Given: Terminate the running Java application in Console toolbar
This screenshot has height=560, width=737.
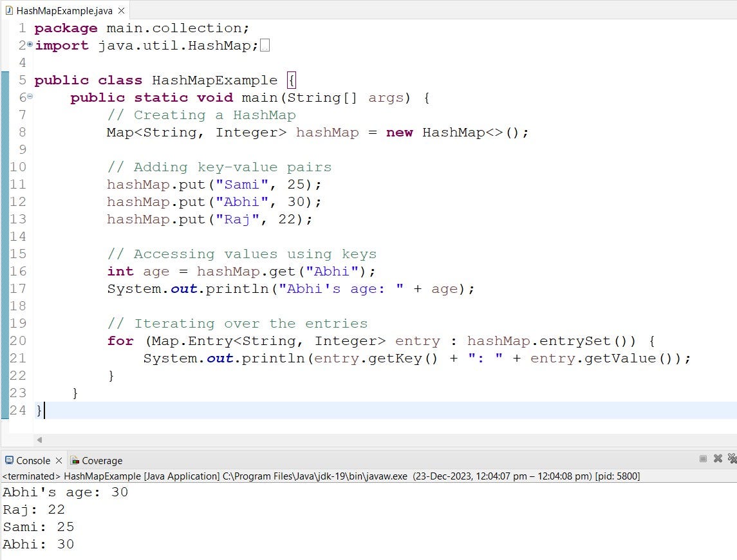Looking at the screenshot, I should (703, 458).
